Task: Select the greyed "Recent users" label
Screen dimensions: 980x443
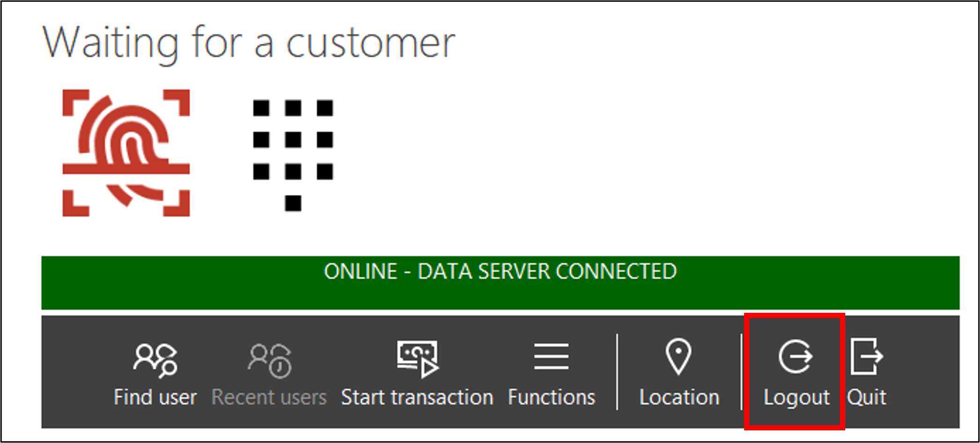Action: (269, 398)
